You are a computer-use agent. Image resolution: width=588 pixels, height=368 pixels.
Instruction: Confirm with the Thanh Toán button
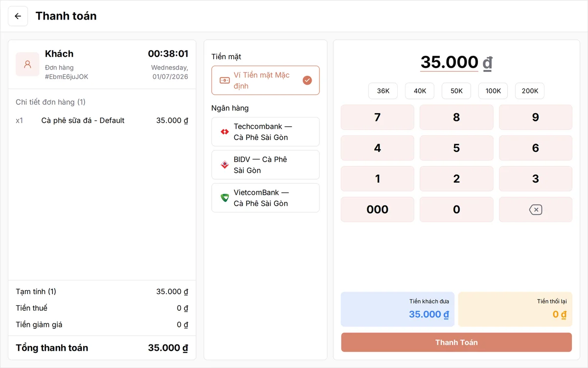pyautogui.click(x=456, y=342)
